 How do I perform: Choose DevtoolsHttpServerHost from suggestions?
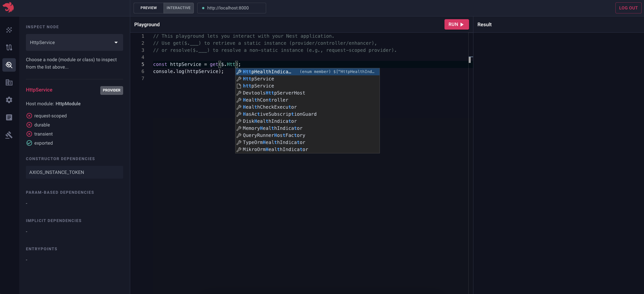click(x=274, y=93)
